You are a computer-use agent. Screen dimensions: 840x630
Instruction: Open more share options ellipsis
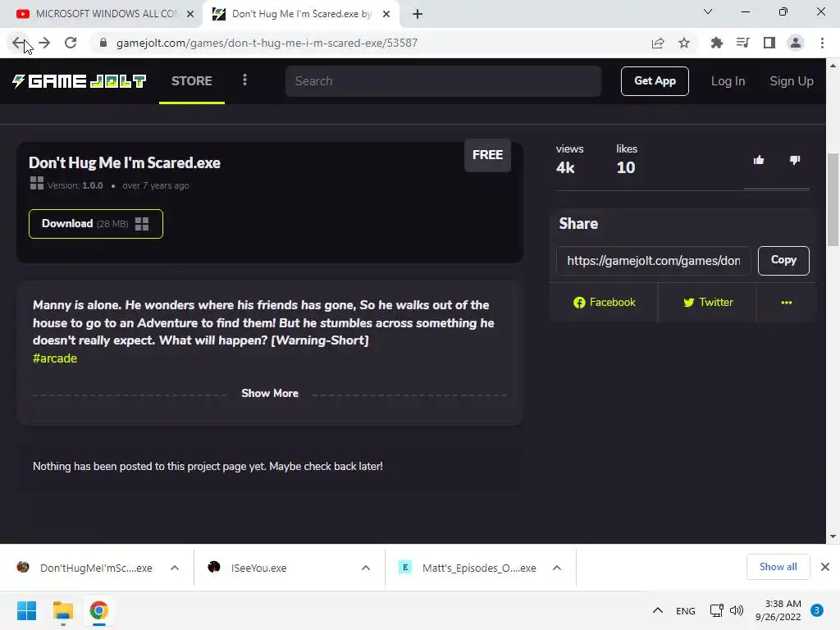(x=787, y=302)
